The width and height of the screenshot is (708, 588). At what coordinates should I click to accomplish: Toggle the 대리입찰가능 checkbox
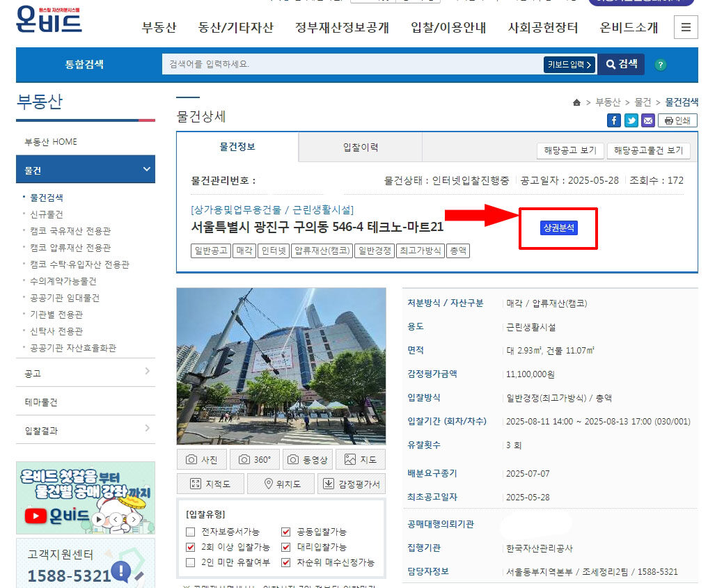pyautogui.click(x=286, y=548)
